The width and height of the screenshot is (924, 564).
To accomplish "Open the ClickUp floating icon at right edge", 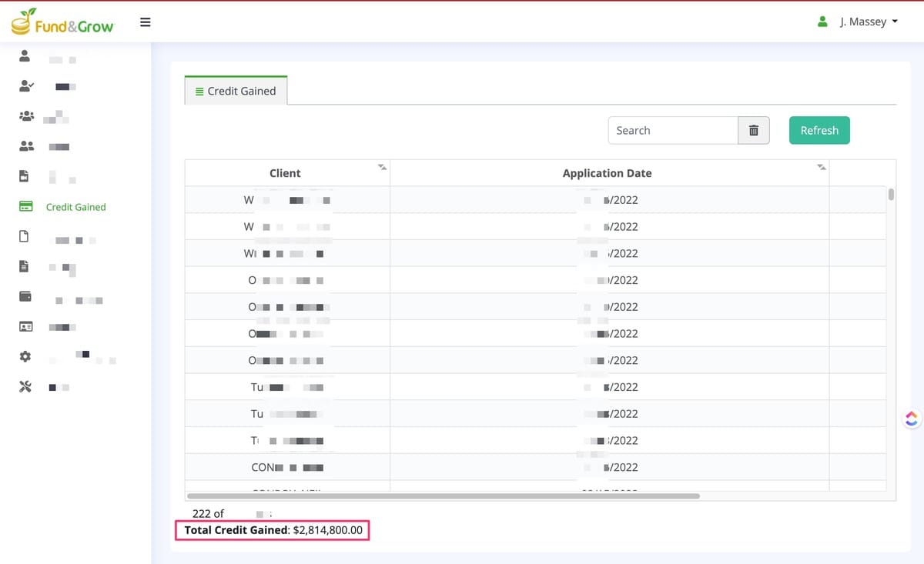I will (x=912, y=418).
